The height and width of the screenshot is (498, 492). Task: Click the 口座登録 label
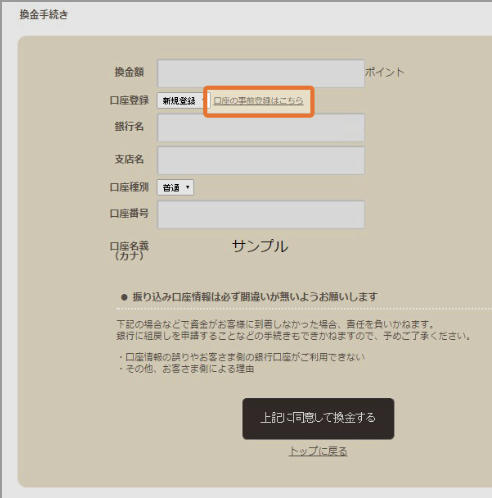129,100
